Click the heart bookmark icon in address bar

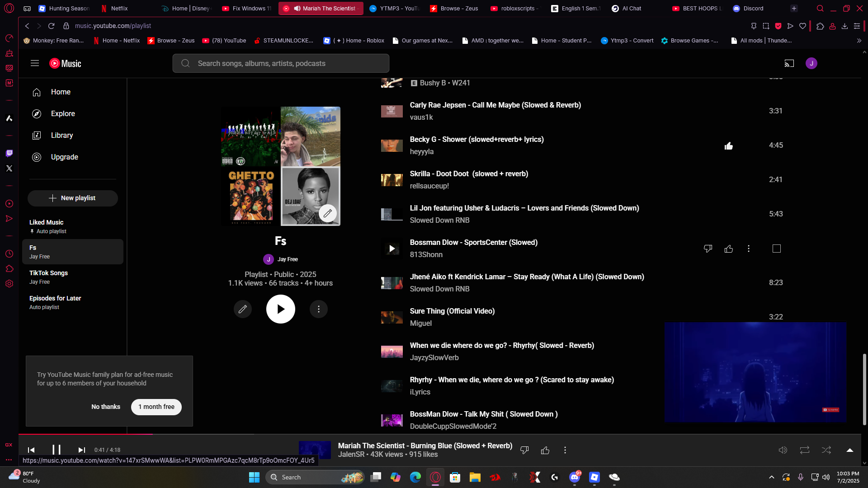[802, 26]
